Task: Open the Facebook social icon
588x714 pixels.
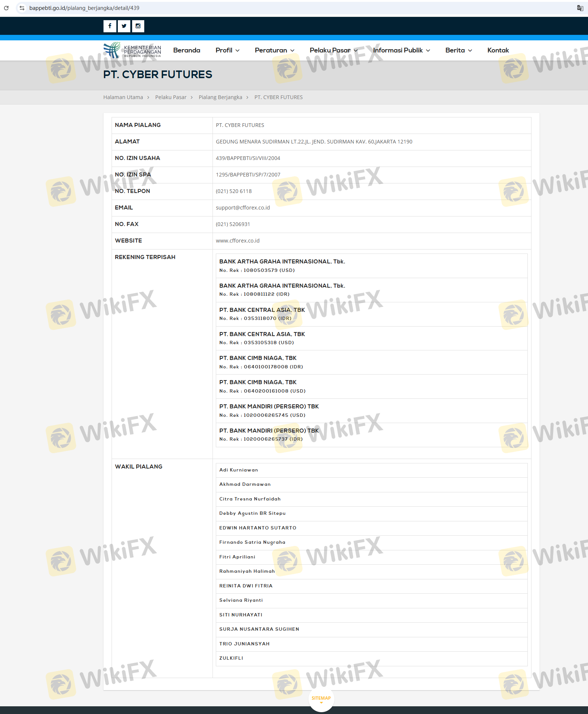Action: pyautogui.click(x=110, y=26)
